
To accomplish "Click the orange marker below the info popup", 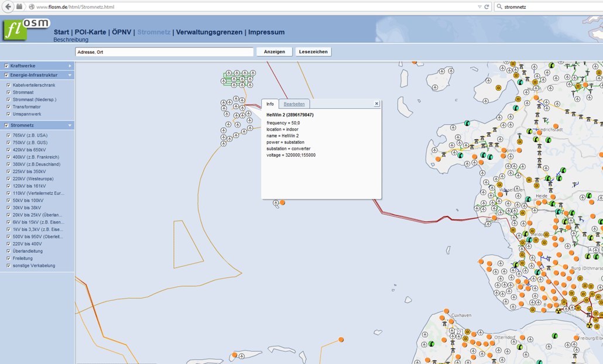I will point(283,202).
